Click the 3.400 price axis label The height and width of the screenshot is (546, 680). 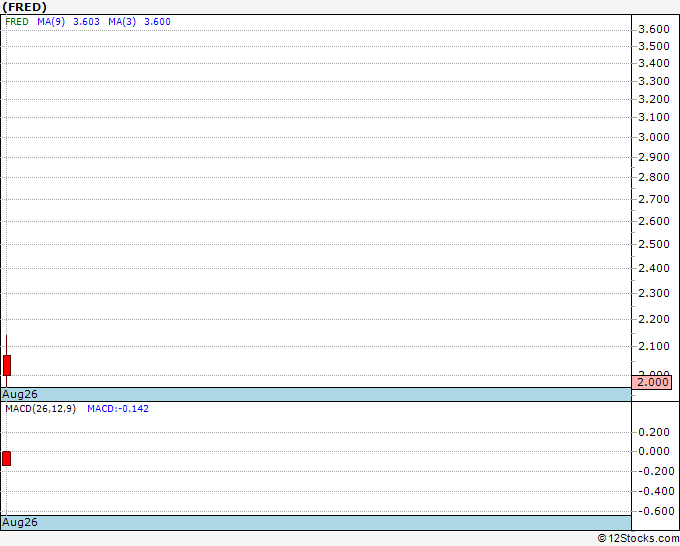click(654, 63)
